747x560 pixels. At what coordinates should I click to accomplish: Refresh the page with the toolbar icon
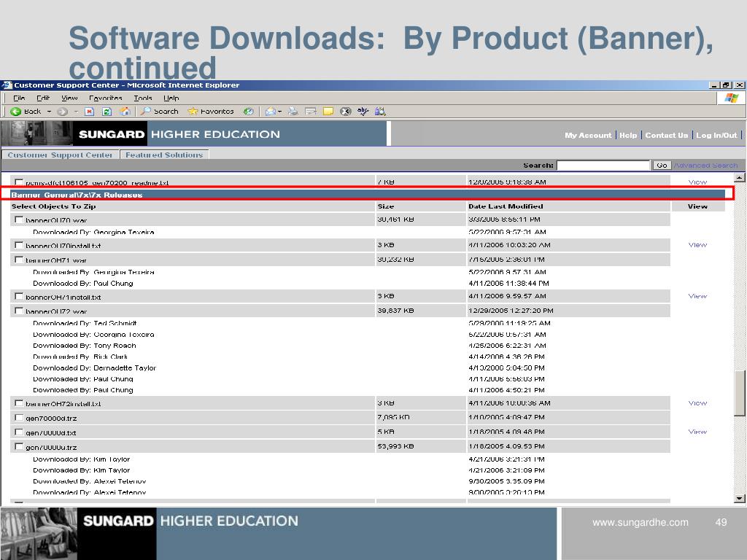point(107,112)
